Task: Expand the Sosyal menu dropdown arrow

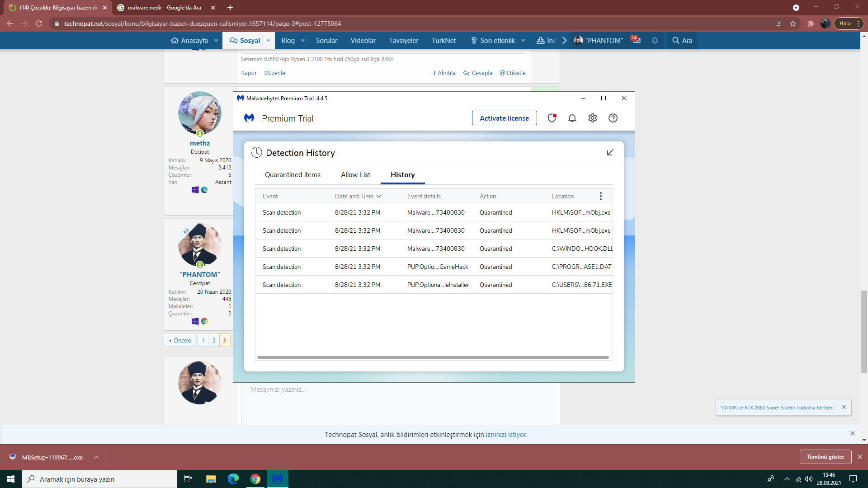Action: point(268,41)
